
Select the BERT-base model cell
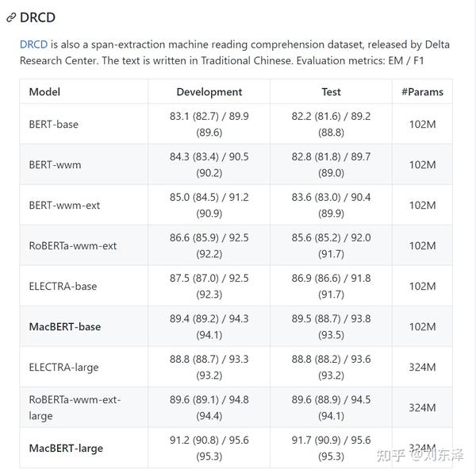point(53,124)
